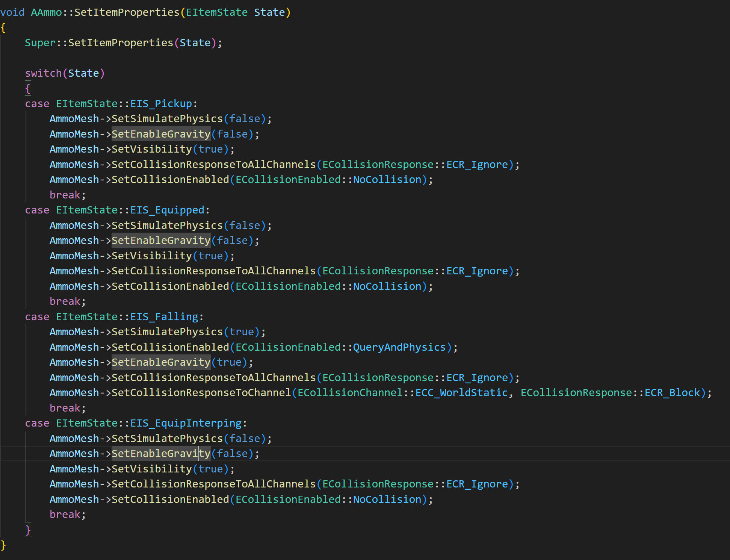Click the switch block's closing brace
The width and height of the screenshot is (730, 560).
click(x=28, y=530)
